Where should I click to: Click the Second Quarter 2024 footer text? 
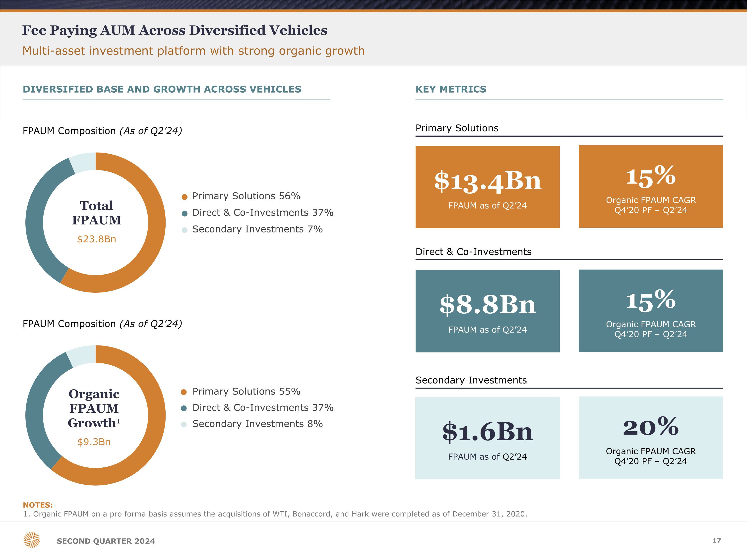(x=106, y=541)
